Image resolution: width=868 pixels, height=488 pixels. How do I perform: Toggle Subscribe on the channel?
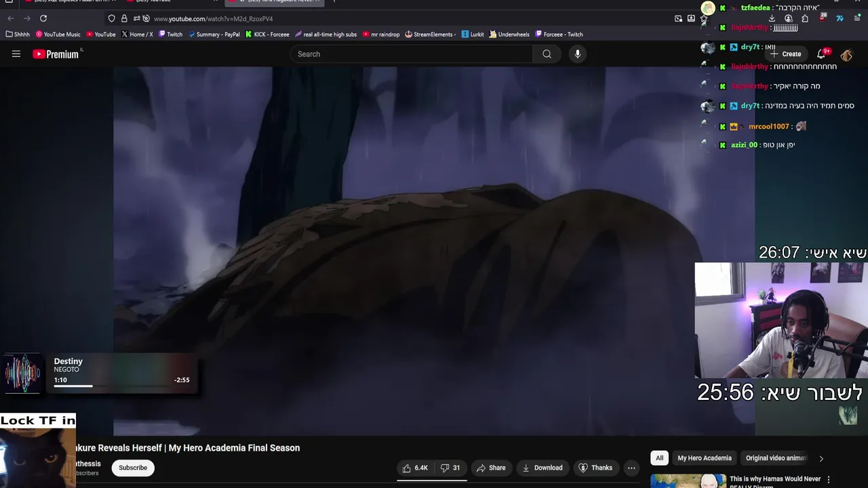coord(133,468)
